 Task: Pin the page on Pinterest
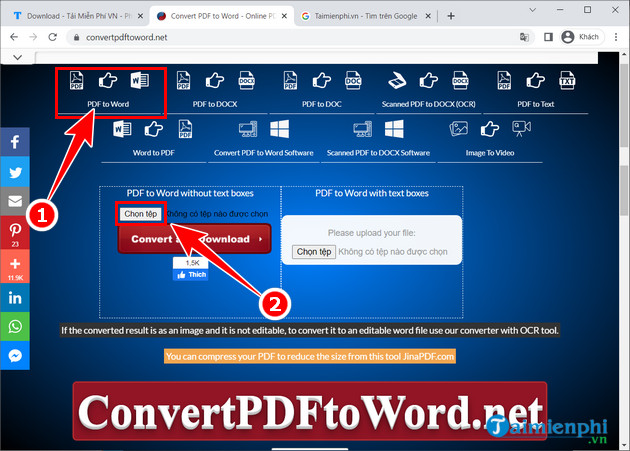[15, 233]
